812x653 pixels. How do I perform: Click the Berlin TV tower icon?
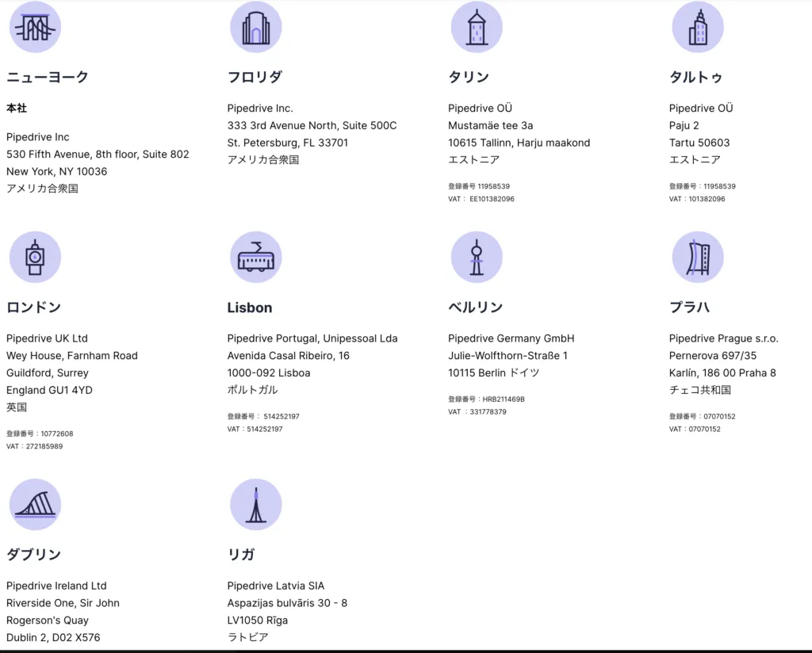coord(477,258)
